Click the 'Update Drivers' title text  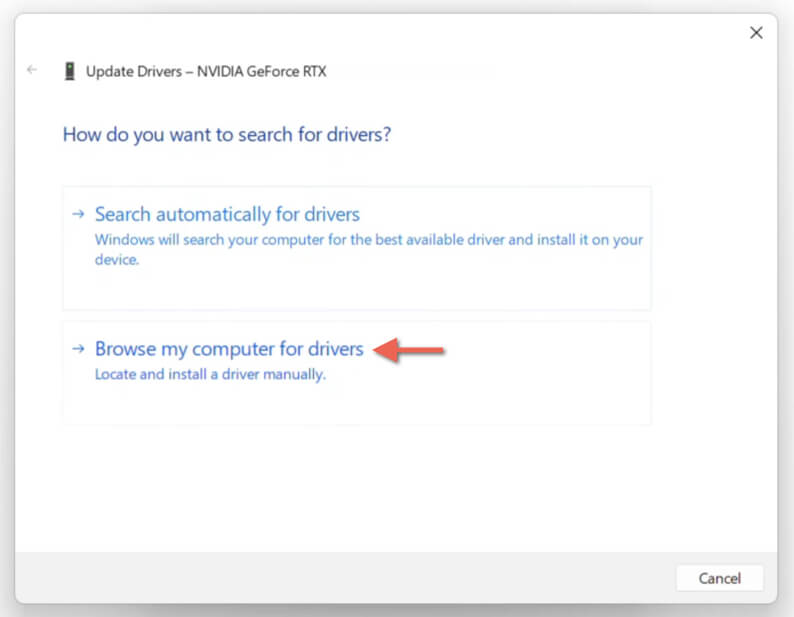(134, 71)
